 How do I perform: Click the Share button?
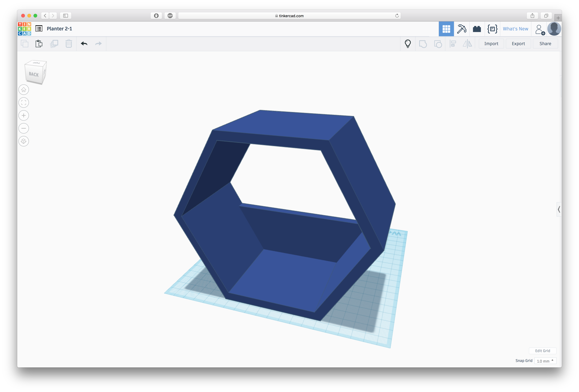coord(545,44)
